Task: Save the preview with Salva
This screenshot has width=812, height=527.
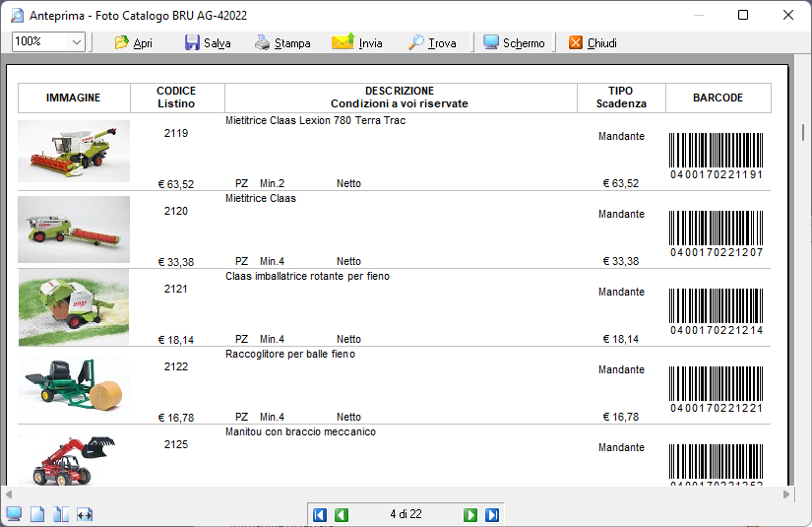Action: click(208, 43)
